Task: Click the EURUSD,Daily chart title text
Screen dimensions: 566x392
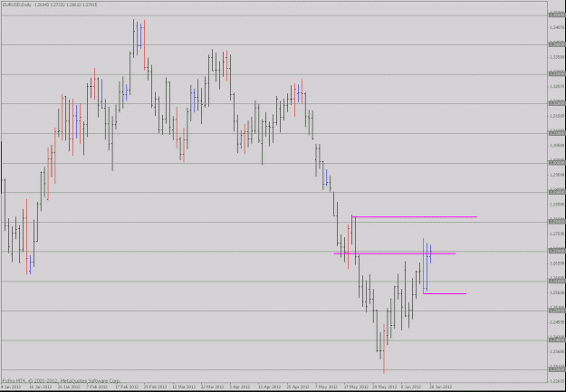Action: tap(16, 5)
